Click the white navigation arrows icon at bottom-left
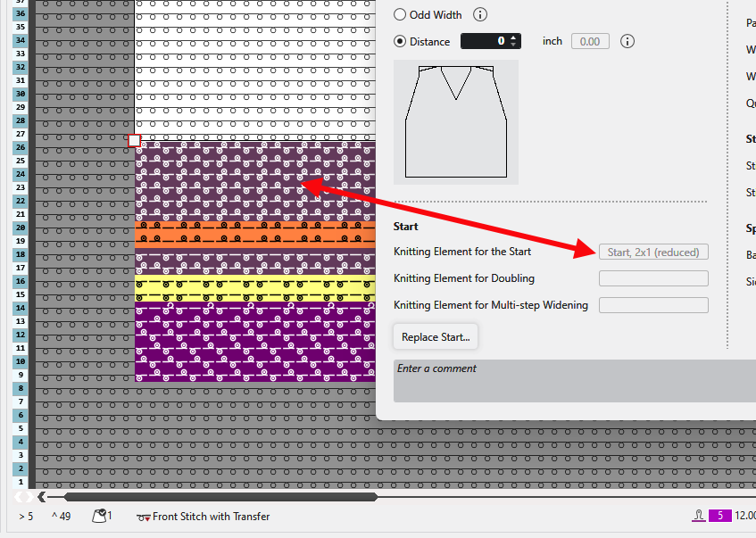Screen dimensions: 756x538 [23, 497]
